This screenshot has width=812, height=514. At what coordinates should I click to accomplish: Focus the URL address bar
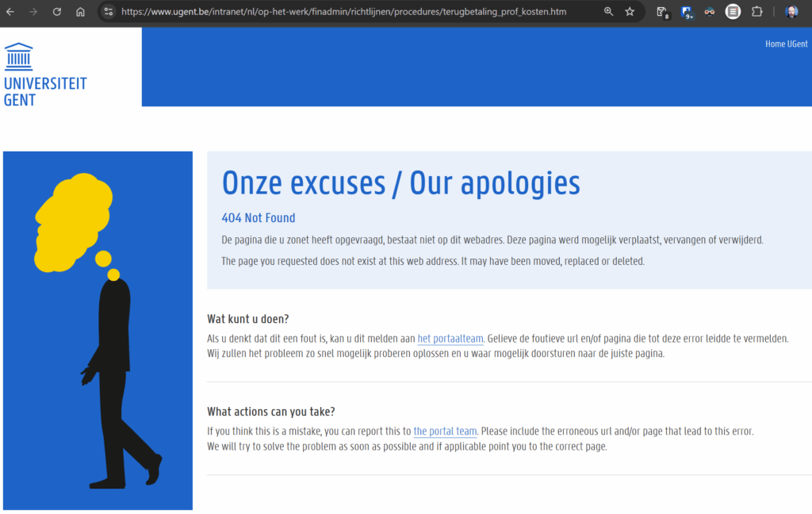point(343,11)
